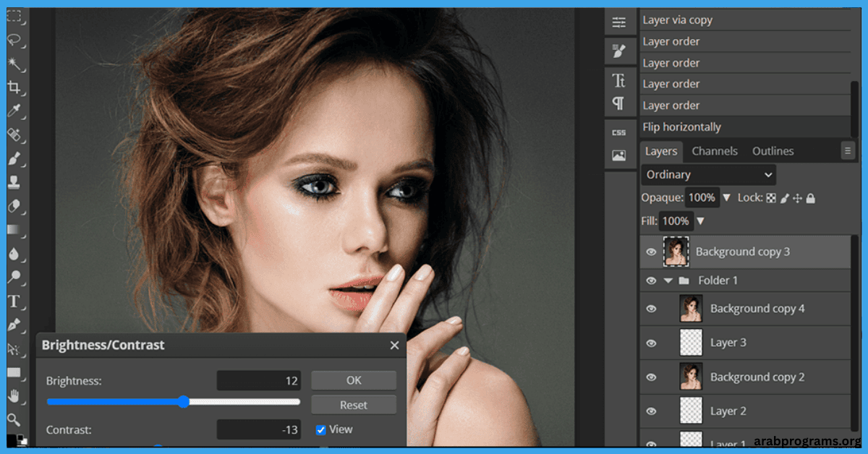Toggle lock image pixels brush icon
The height and width of the screenshot is (454, 868).
[x=784, y=197]
